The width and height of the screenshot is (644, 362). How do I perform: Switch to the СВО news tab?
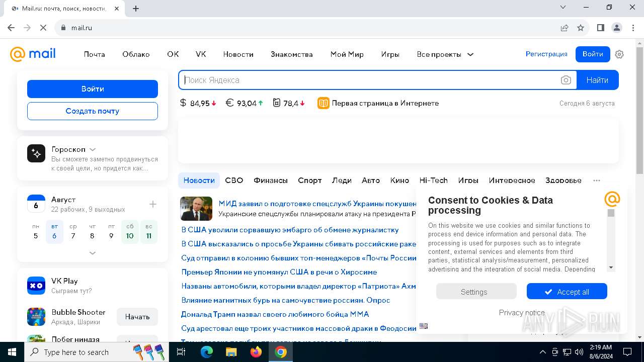[234, 180]
